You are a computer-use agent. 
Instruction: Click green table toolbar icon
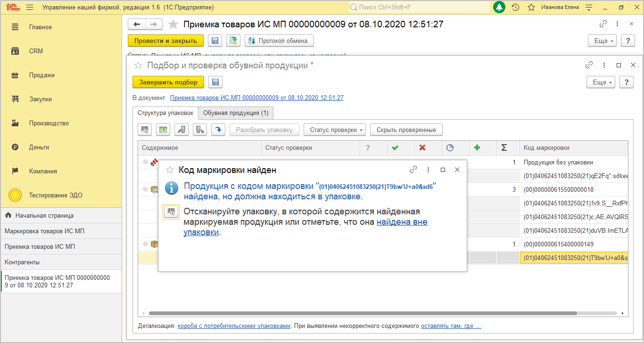163,130
